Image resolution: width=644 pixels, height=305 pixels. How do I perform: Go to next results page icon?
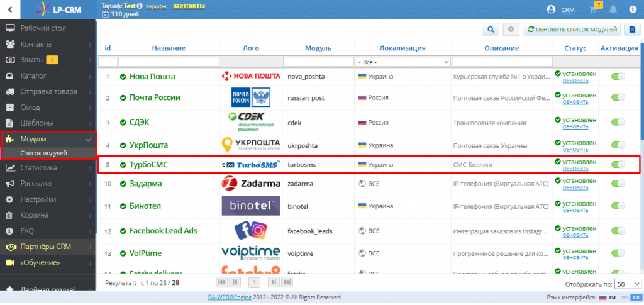tap(274, 282)
